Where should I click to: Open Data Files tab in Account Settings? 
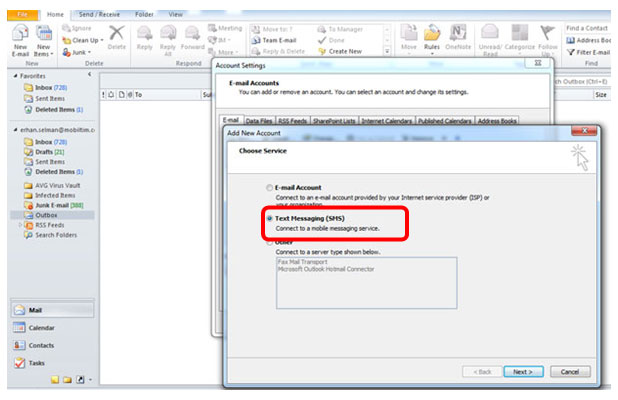[x=259, y=121]
